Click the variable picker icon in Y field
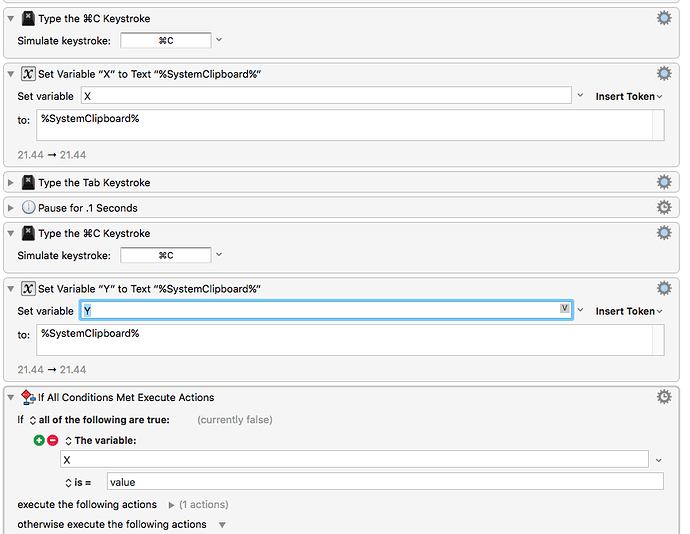690x534 pixels. click(x=564, y=308)
